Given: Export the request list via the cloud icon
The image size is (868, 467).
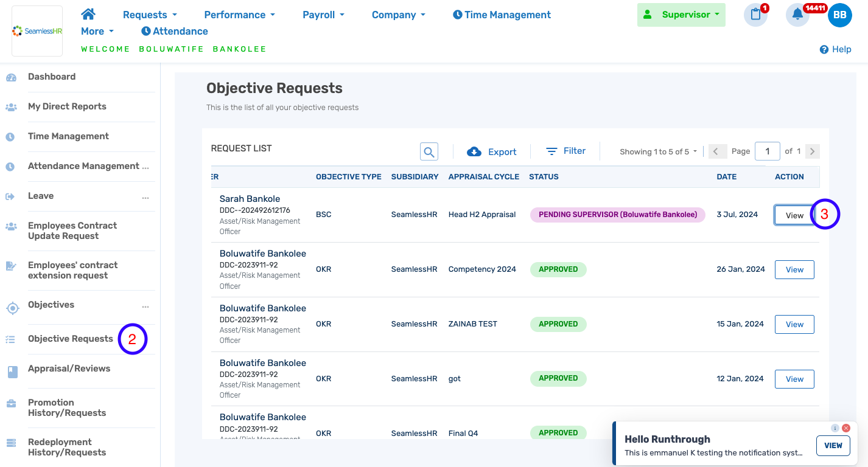Looking at the screenshot, I should pyautogui.click(x=475, y=151).
